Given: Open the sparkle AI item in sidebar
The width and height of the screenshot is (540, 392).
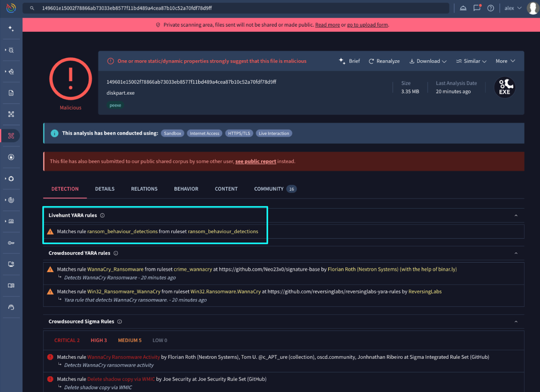Looking at the screenshot, I should pyautogui.click(x=11, y=29).
